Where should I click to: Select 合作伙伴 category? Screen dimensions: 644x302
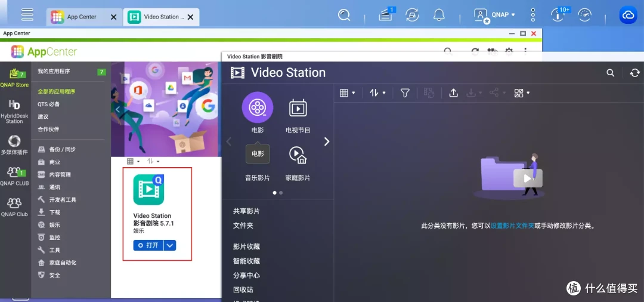[x=48, y=130]
